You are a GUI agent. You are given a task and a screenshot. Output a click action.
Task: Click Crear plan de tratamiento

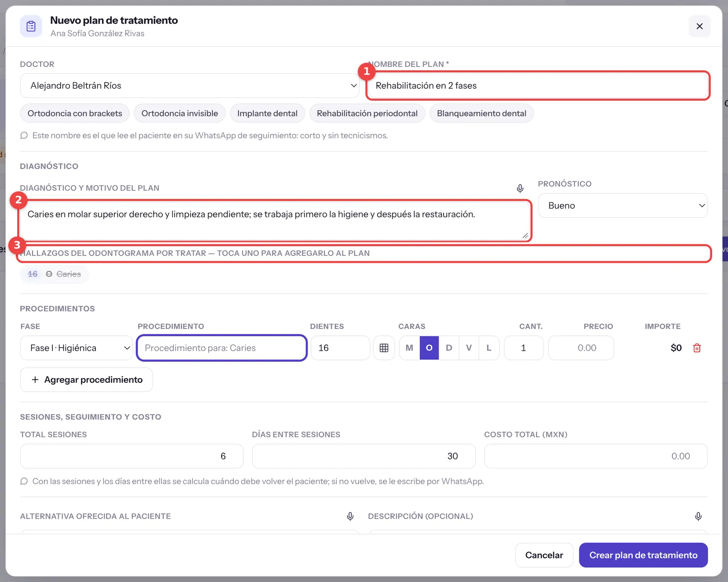[643, 555]
